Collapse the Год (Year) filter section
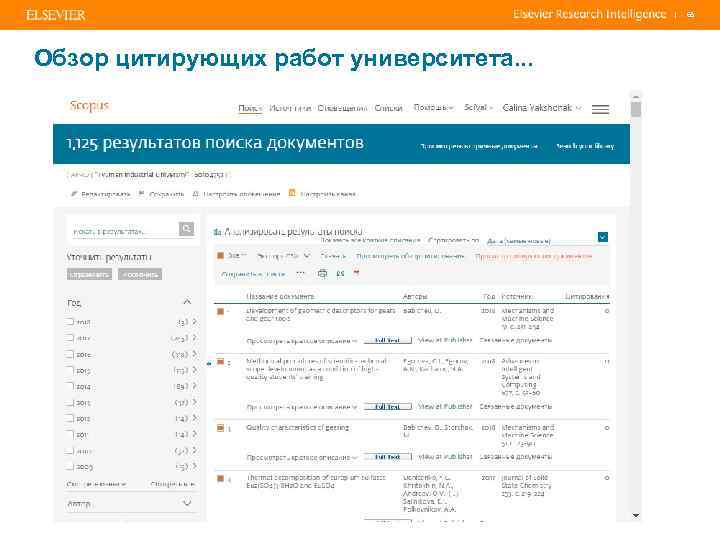The height and width of the screenshot is (540, 720). pos(187,302)
